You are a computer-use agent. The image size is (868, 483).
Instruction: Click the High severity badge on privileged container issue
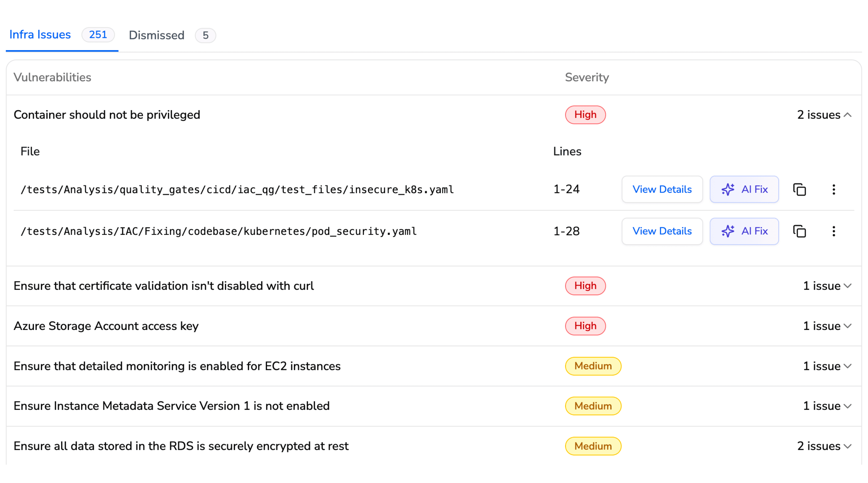click(585, 114)
